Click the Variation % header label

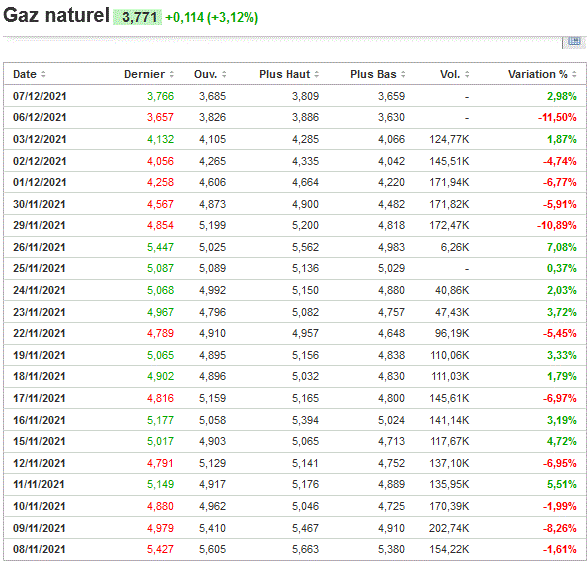pos(538,74)
